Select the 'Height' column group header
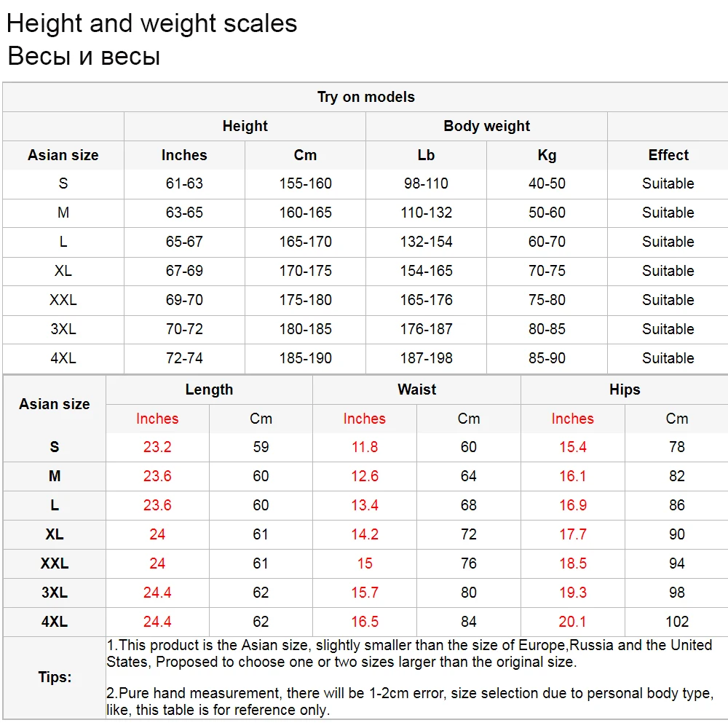Screen dimensions: 728x728 point(245,126)
